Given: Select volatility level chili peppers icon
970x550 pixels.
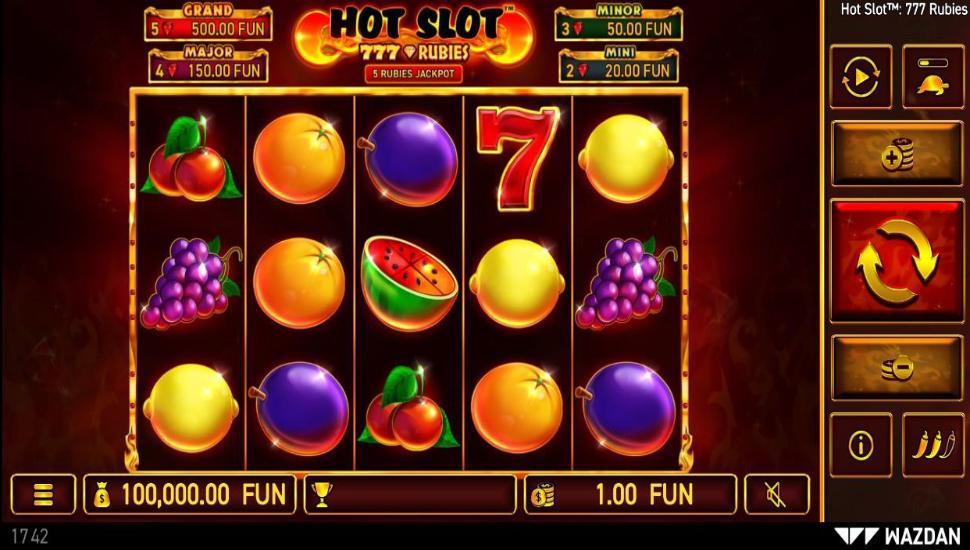Looking at the screenshot, I should point(933,444).
